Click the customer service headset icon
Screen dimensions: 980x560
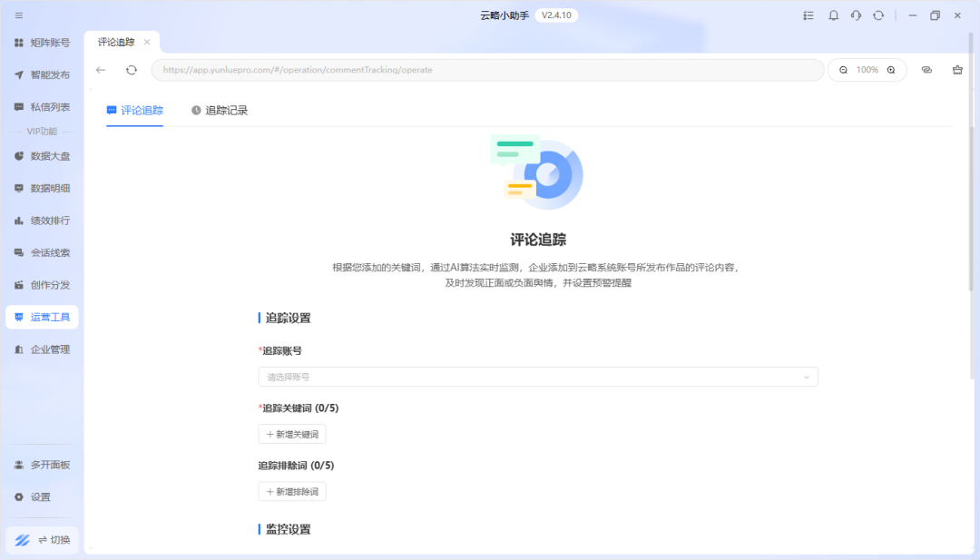(856, 15)
